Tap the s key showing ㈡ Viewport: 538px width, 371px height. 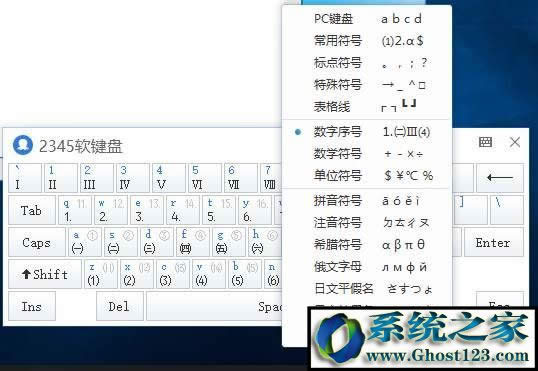(x=121, y=242)
